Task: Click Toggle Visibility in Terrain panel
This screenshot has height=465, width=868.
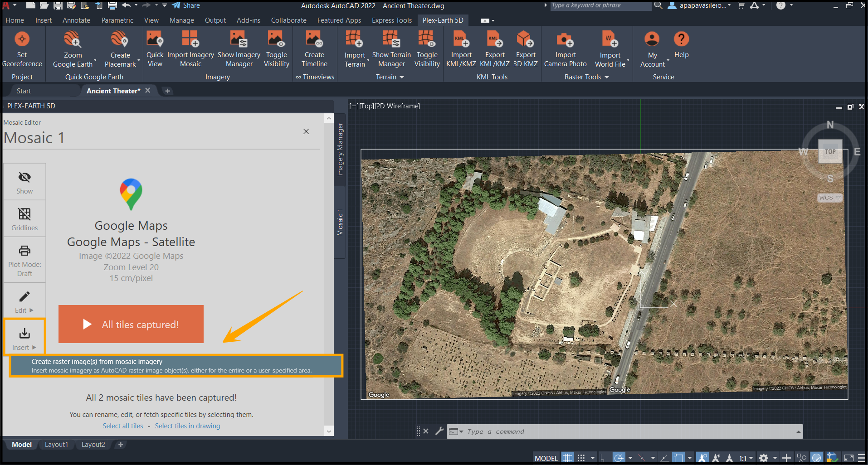Action: (x=427, y=49)
